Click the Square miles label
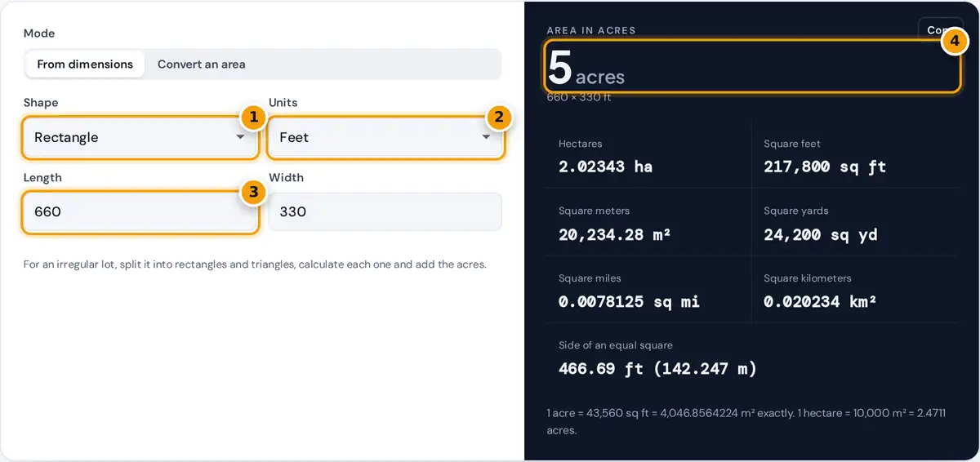 tap(588, 278)
